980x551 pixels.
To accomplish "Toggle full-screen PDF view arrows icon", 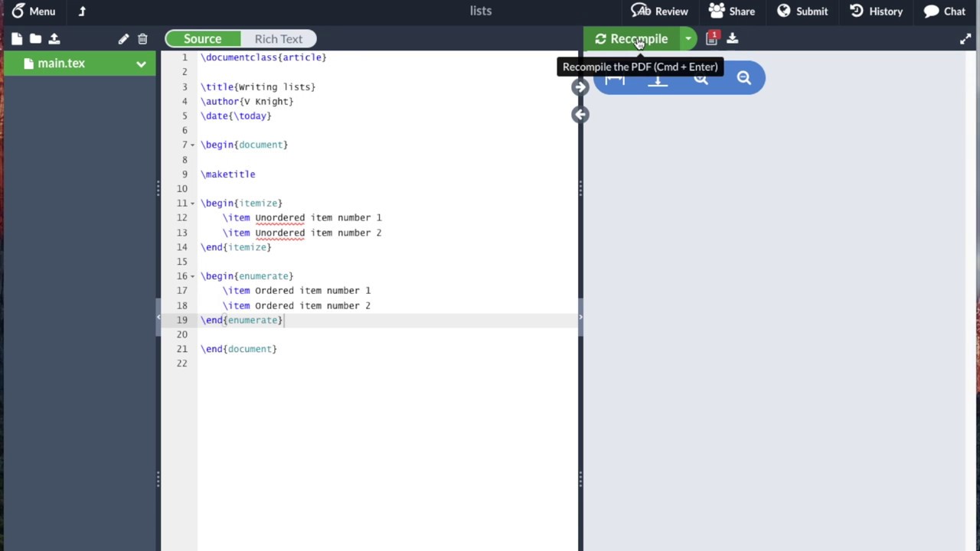I will tap(965, 39).
